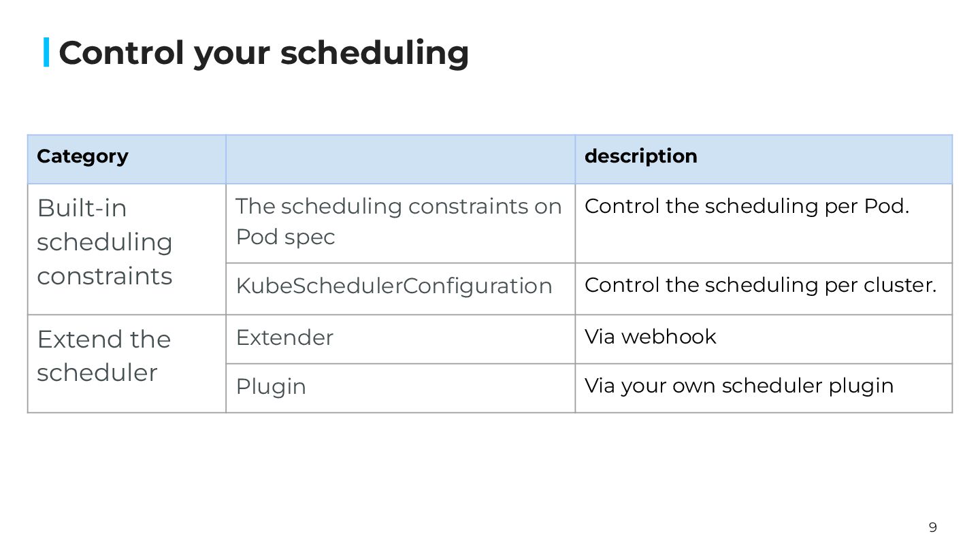980x551 pixels.
Task: Click the slide page number 9
Action: [932, 527]
